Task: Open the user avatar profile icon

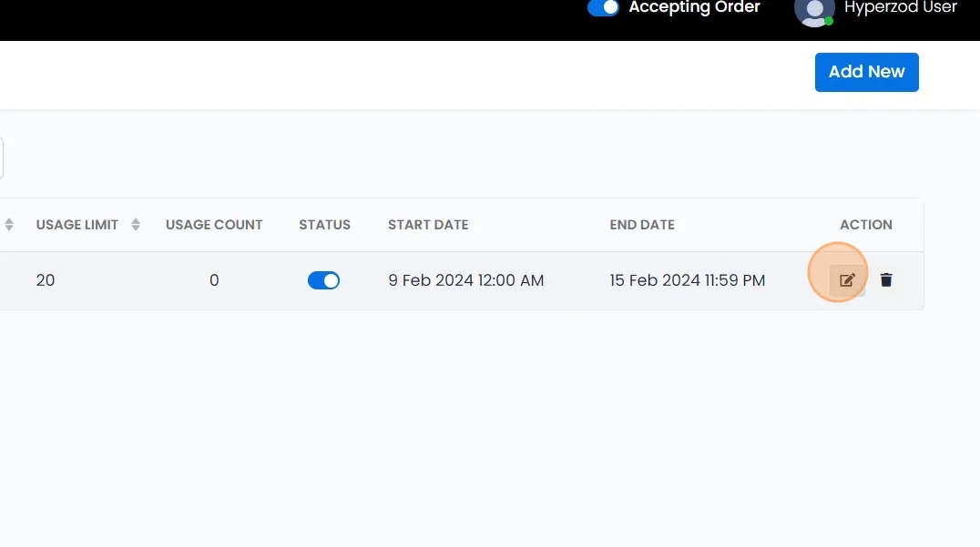Action: coord(813,10)
